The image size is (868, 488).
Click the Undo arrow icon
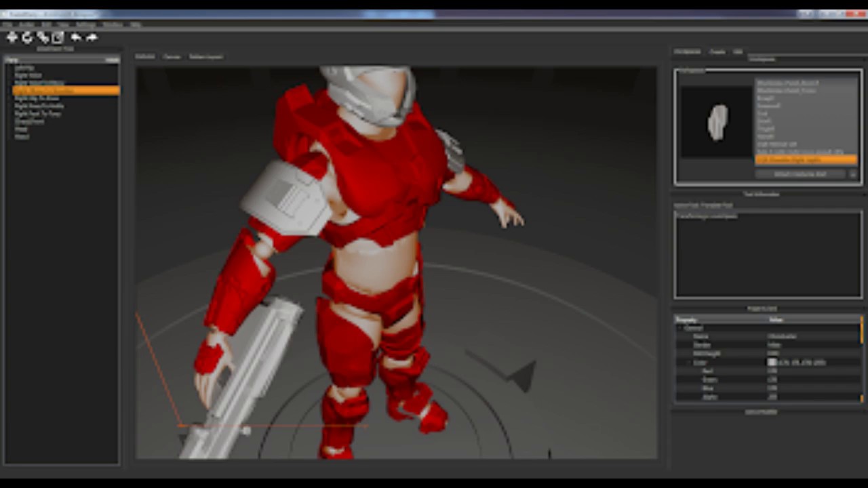click(75, 38)
